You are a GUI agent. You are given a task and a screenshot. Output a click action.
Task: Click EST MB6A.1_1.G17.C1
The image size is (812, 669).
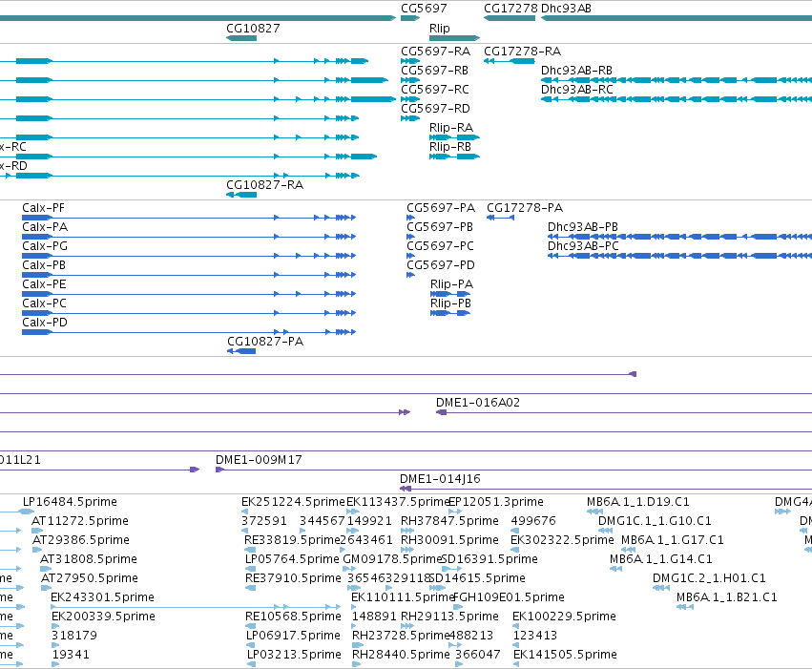point(672,540)
